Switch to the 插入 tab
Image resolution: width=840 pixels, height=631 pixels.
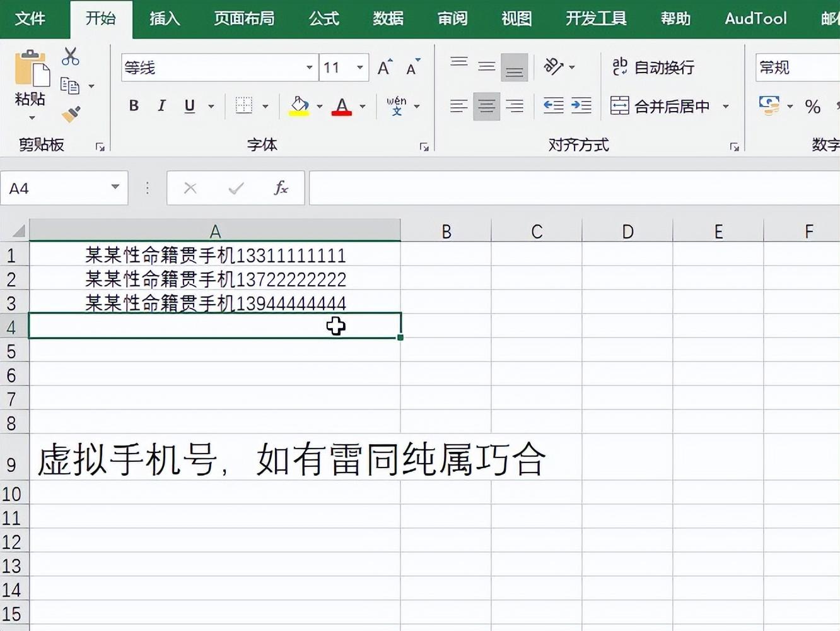click(165, 18)
